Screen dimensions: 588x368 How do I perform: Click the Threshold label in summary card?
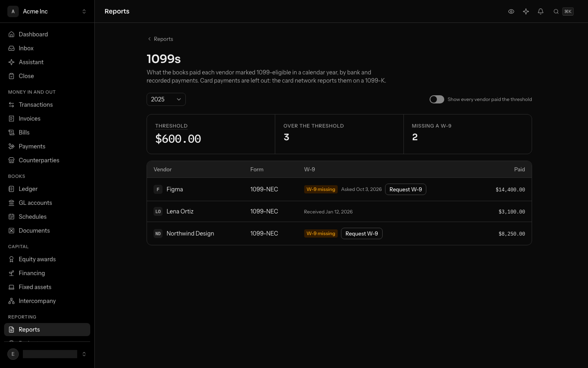pos(171,126)
